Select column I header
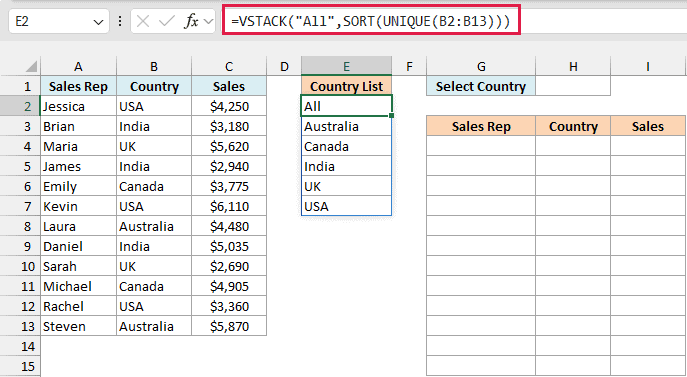This screenshot has width=687, height=377. pyautogui.click(x=648, y=67)
